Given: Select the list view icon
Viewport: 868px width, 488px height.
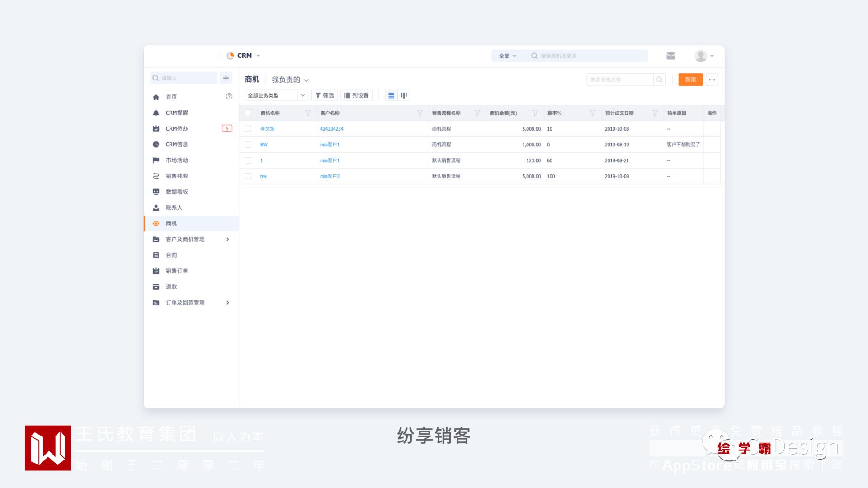Looking at the screenshot, I should coord(391,95).
